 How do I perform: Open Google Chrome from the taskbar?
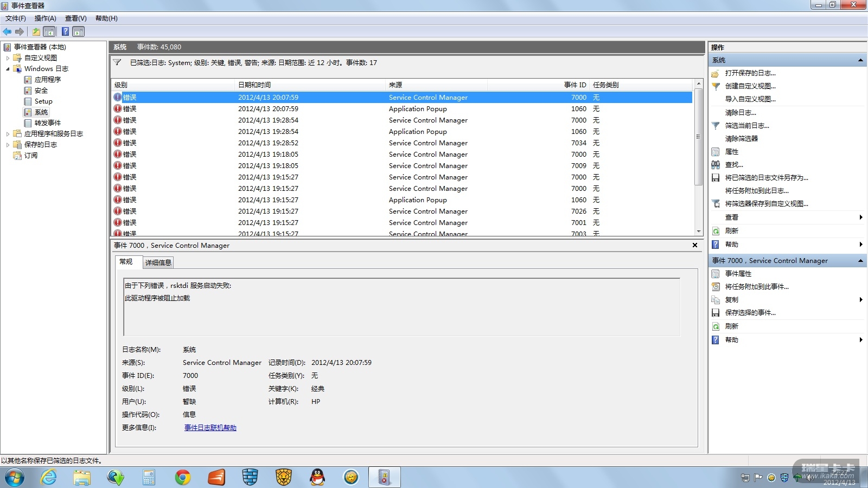(x=183, y=477)
